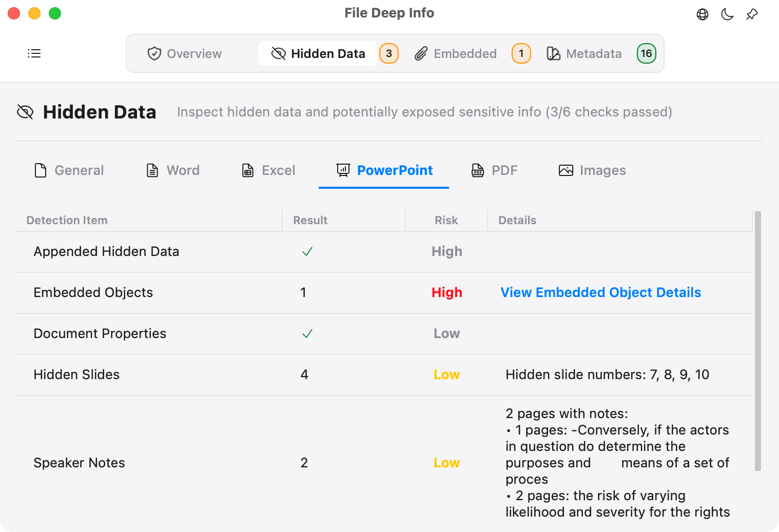Select the Hidden Slides row
The height and width of the screenshot is (532, 779).
pos(384,375)
